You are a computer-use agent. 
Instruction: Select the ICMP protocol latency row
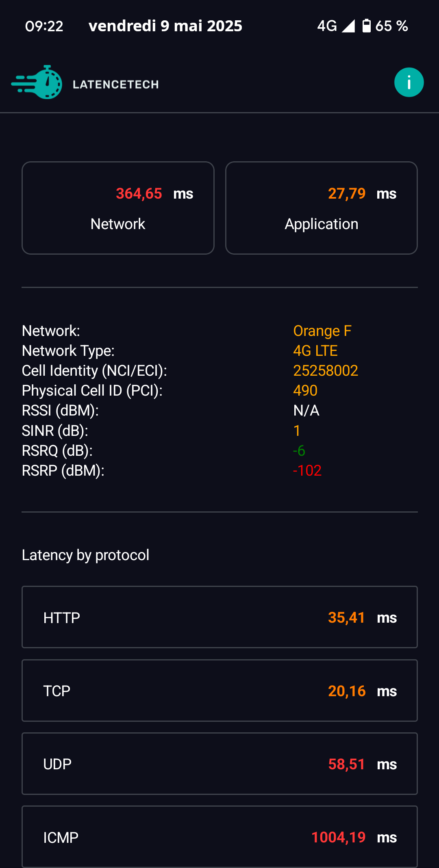click(219, 837)
